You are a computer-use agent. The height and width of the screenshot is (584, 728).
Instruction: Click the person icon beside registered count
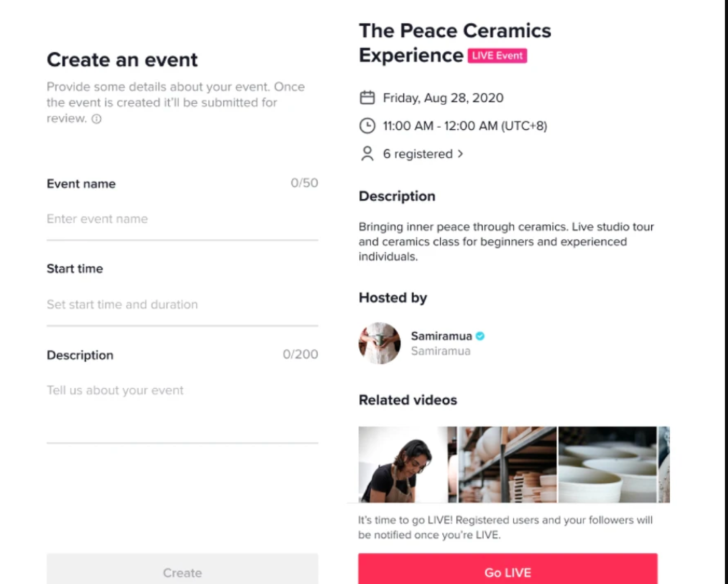367,154
